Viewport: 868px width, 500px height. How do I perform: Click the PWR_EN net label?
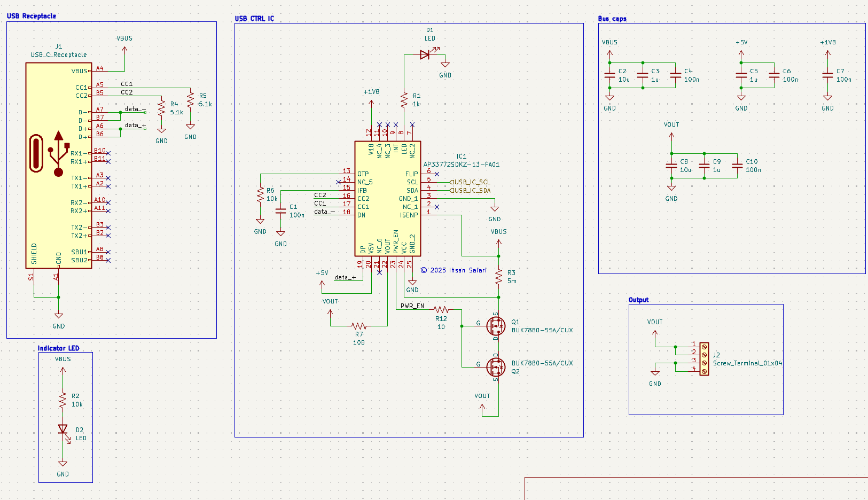tap(412, 306)
